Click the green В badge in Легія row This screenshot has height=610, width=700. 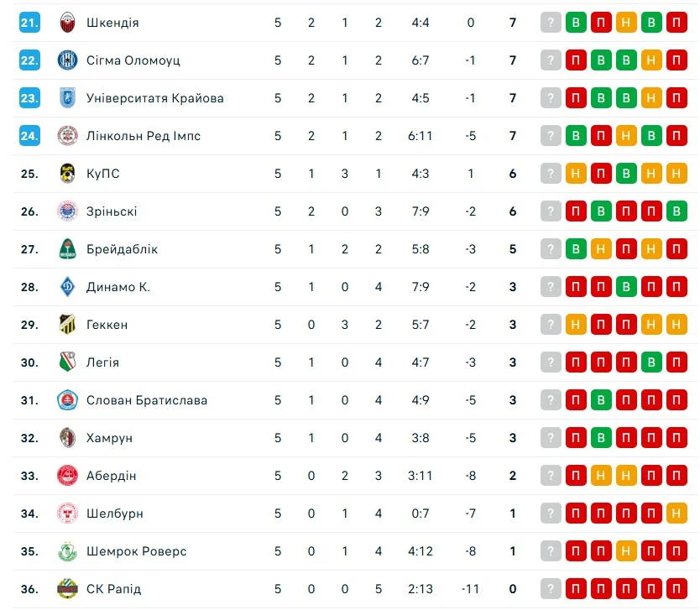[x=651, y=362]
